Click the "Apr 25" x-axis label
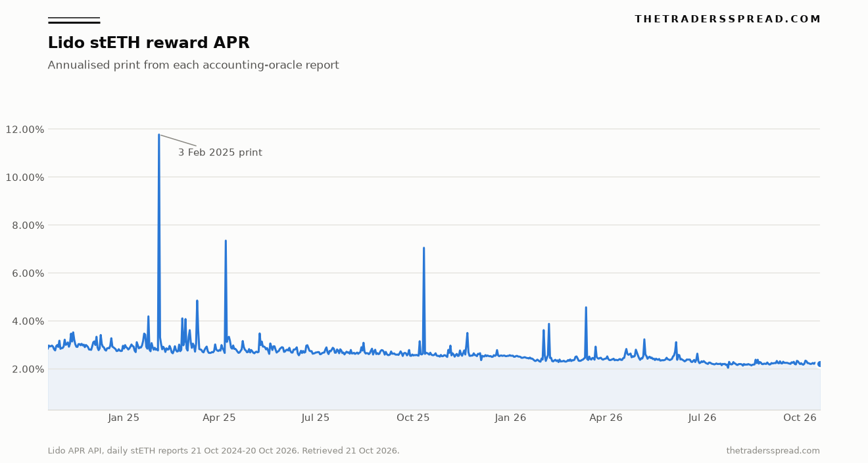Viewport: 868px width, 463px height. (220, 418)
